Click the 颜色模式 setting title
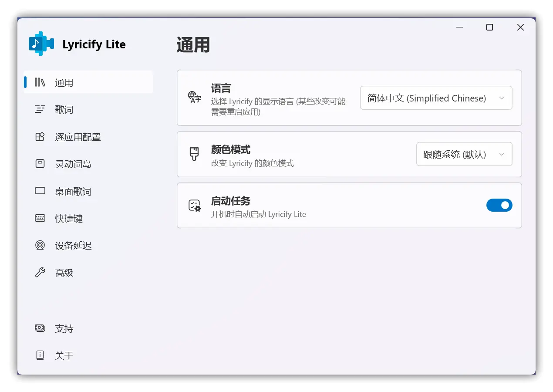Viewport: 553px width, 392px height. tap(231, 150)
